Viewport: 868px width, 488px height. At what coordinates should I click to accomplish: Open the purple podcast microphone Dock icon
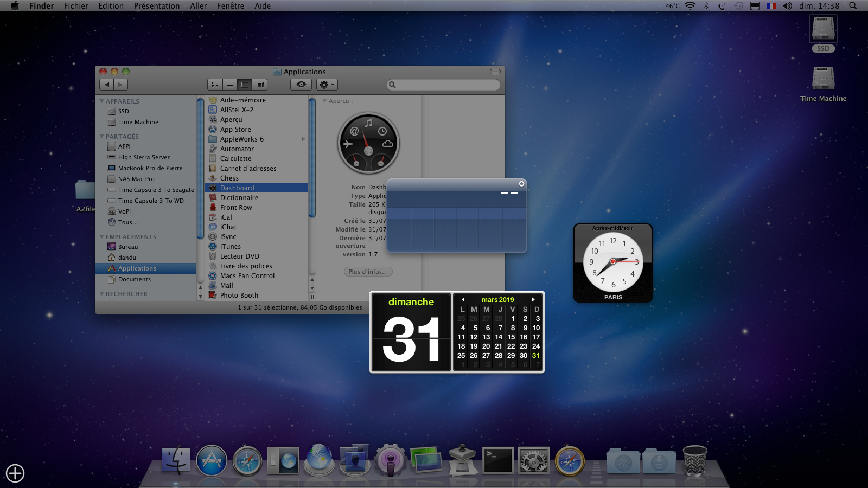tap(390, 460)
